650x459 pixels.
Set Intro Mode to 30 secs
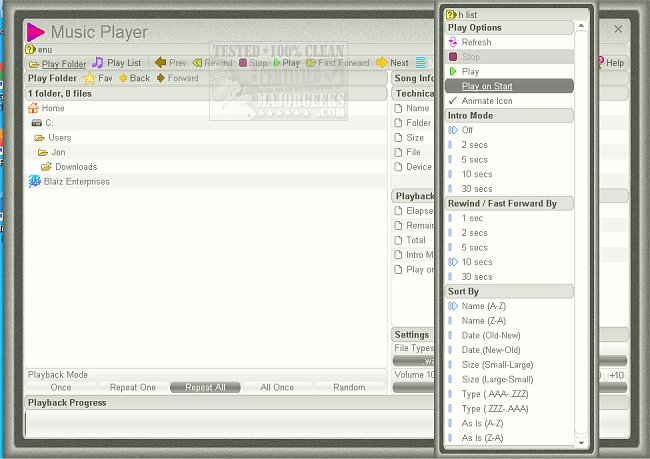click(509, 189)
